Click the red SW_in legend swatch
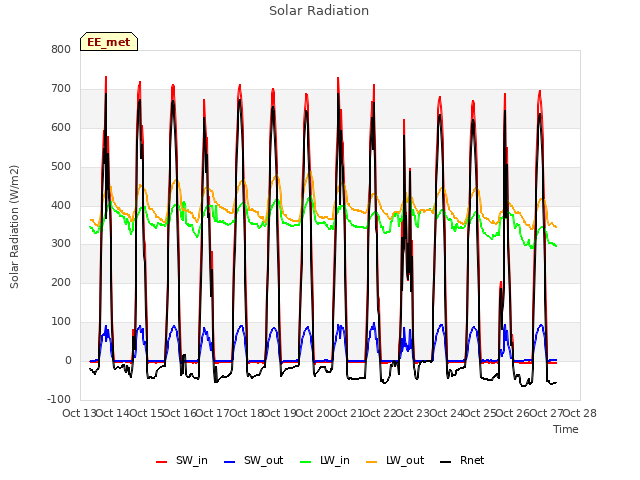 [162, 462]
